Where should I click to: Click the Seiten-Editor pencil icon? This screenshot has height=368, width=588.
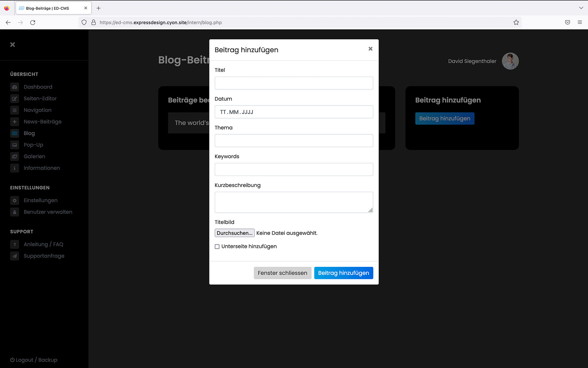(15, 99)
